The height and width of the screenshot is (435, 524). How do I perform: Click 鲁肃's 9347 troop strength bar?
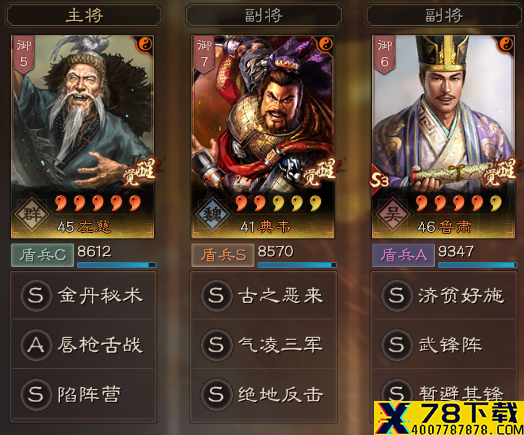point(478,265)
